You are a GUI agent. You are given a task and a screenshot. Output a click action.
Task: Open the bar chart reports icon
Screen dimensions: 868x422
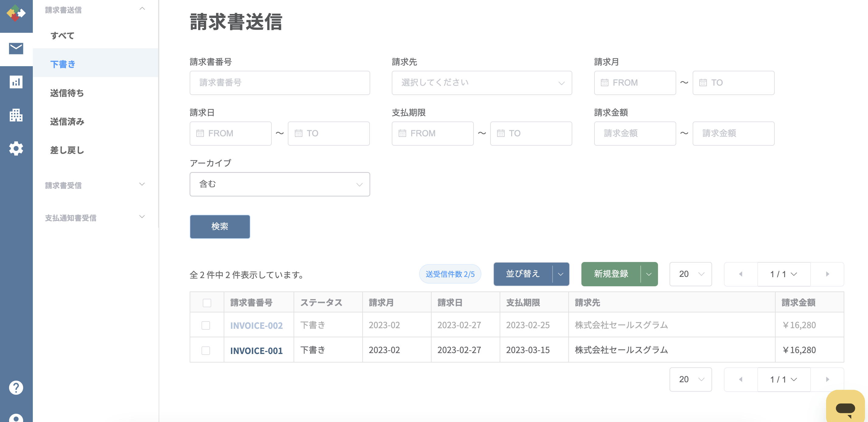[16, 82]
